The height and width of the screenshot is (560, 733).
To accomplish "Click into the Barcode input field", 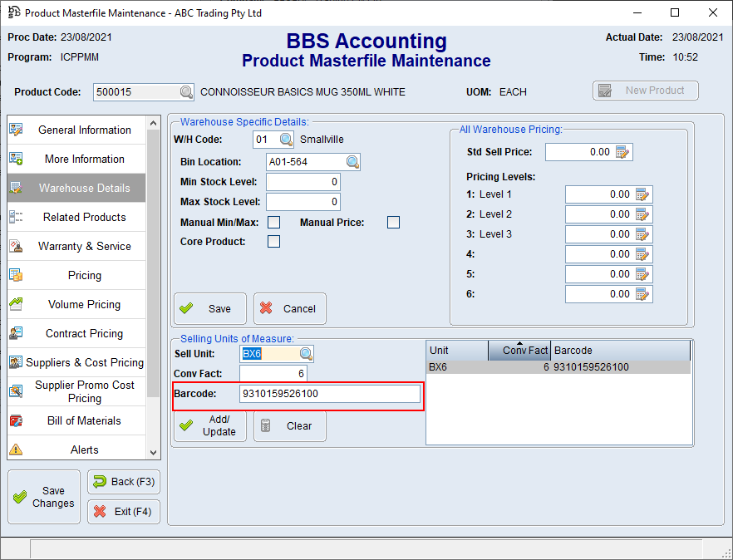I will [329, 394].
